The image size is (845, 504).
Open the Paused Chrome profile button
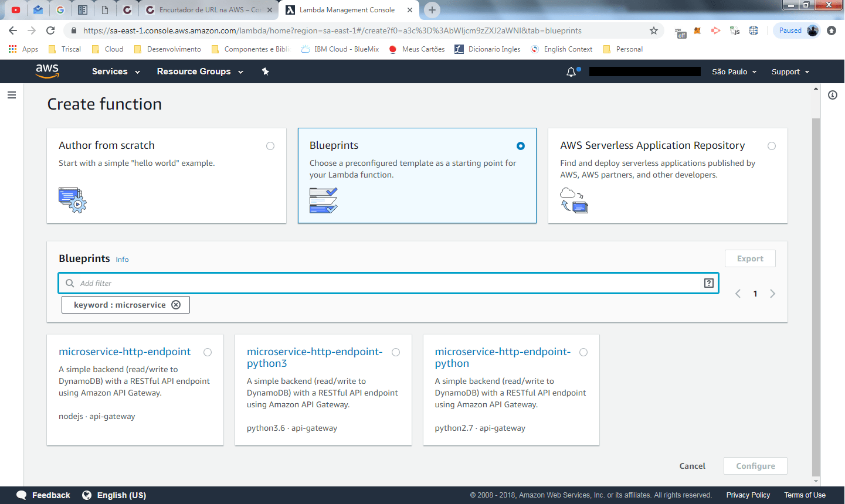tap(797, 30)
